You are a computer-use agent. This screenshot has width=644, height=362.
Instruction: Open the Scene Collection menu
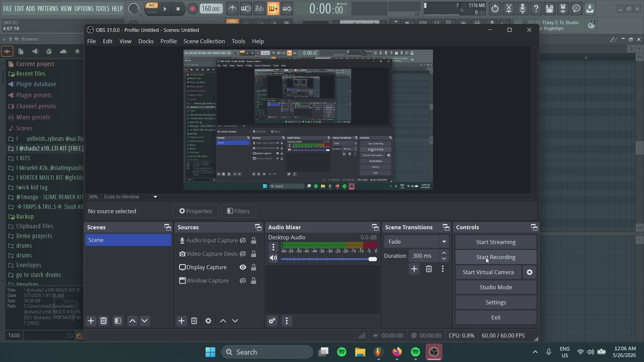pyautogui.click(x=204, y=42)
